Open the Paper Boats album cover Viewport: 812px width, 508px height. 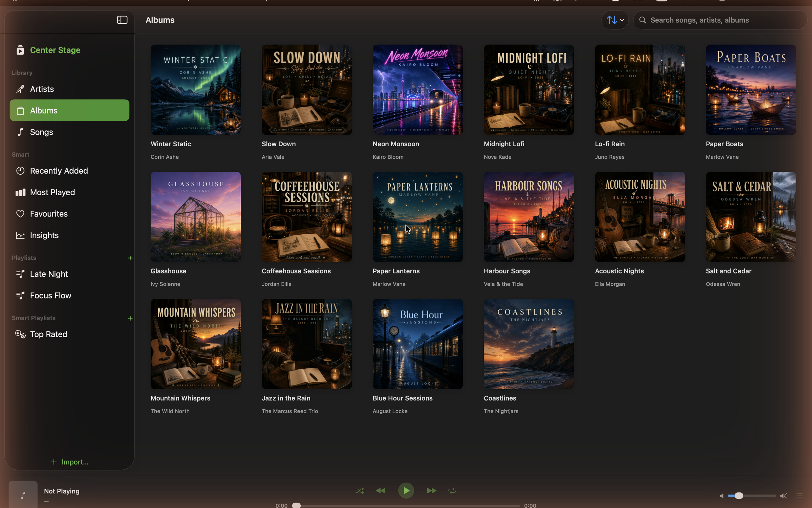pyautogui.click(x=751, y=90)
